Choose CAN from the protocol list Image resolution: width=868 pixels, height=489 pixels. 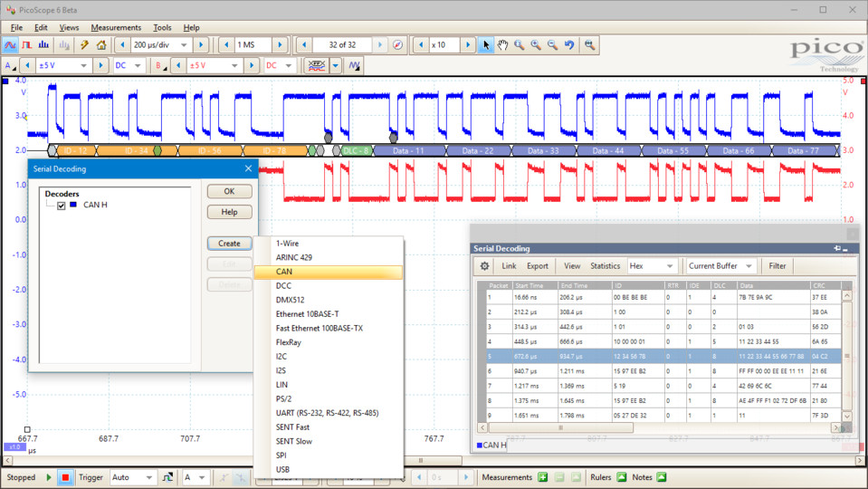pyautogui.click(x=284, y=272)
